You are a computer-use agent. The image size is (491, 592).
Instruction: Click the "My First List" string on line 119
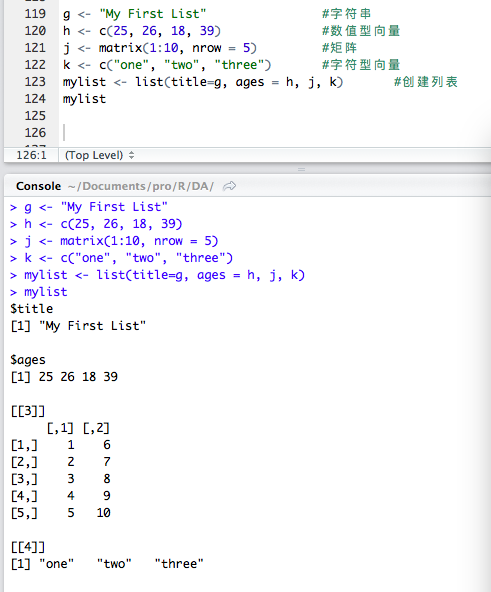153,14
